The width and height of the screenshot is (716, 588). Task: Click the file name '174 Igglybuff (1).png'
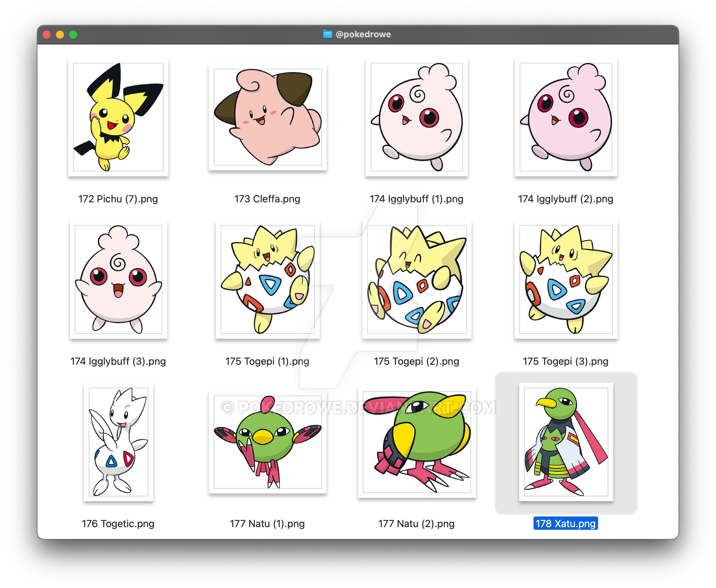click(417, 199)
